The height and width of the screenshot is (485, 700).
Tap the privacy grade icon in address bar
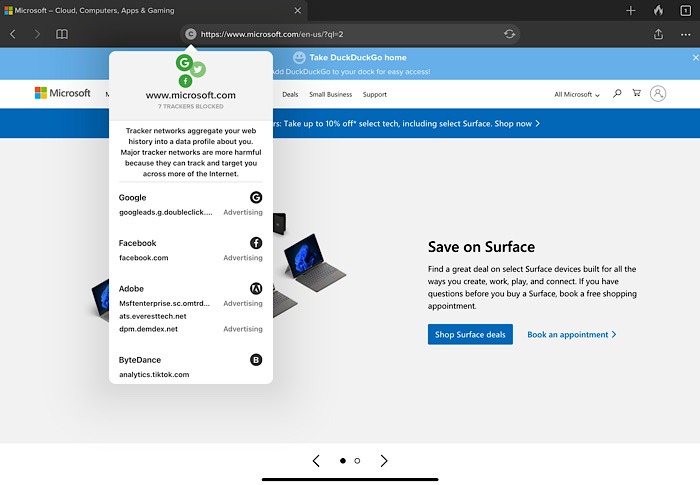(x=191, y=34)
